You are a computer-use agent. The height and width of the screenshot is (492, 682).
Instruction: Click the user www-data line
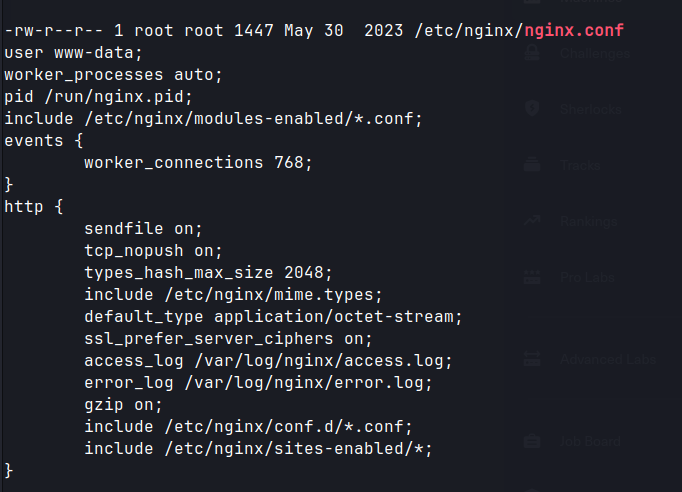coord(73,53)
